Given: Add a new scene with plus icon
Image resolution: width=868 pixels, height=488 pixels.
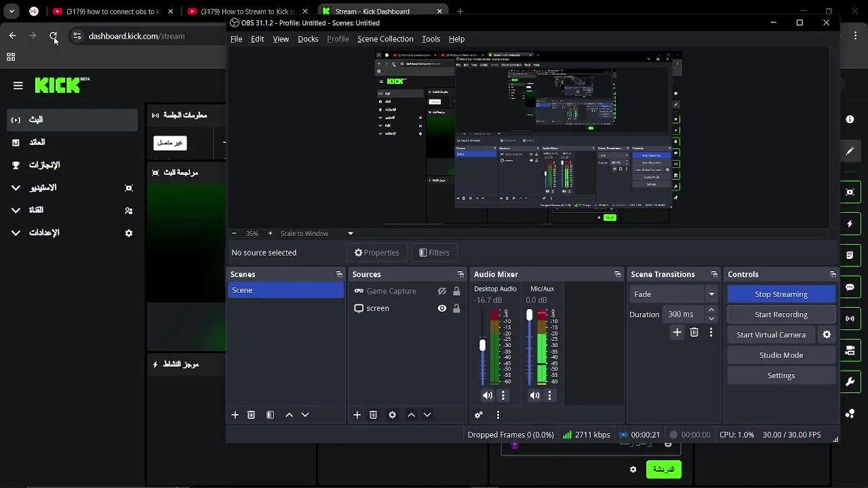Looking at the screenshot, I should pyautogui.click(x=235, y=415).
